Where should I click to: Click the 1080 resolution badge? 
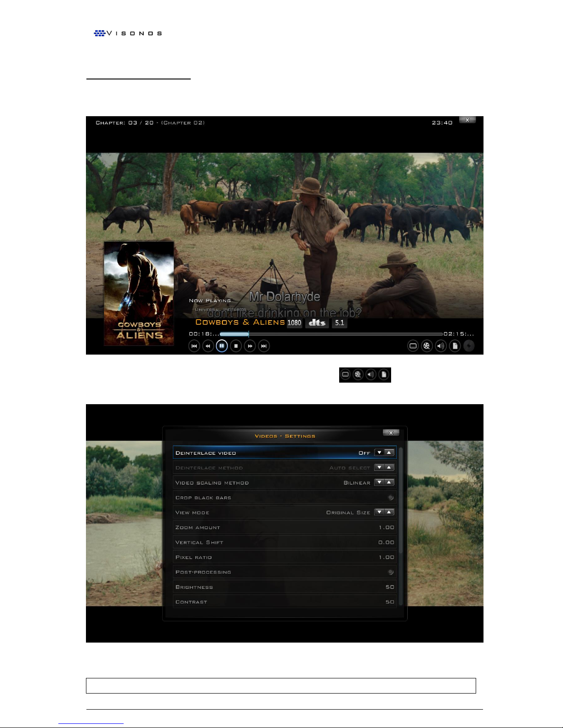point(294,323)
